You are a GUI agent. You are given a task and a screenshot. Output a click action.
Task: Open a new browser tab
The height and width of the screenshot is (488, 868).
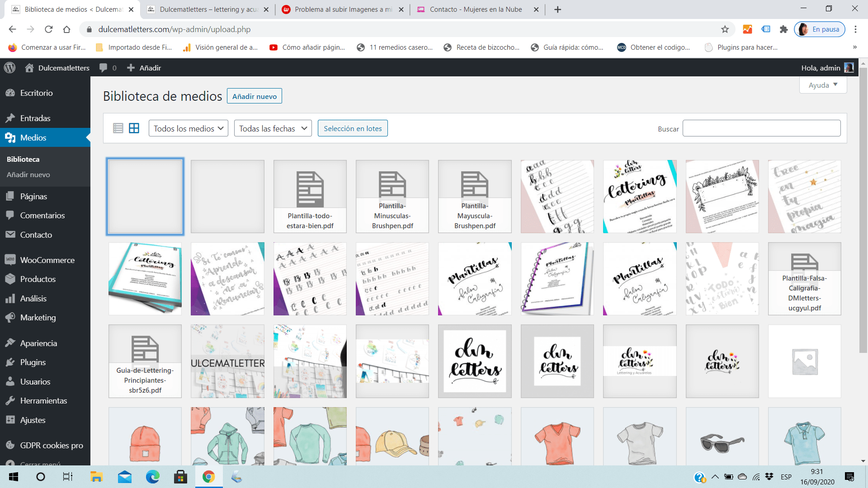pyautogui.click(x=557, y=9)
